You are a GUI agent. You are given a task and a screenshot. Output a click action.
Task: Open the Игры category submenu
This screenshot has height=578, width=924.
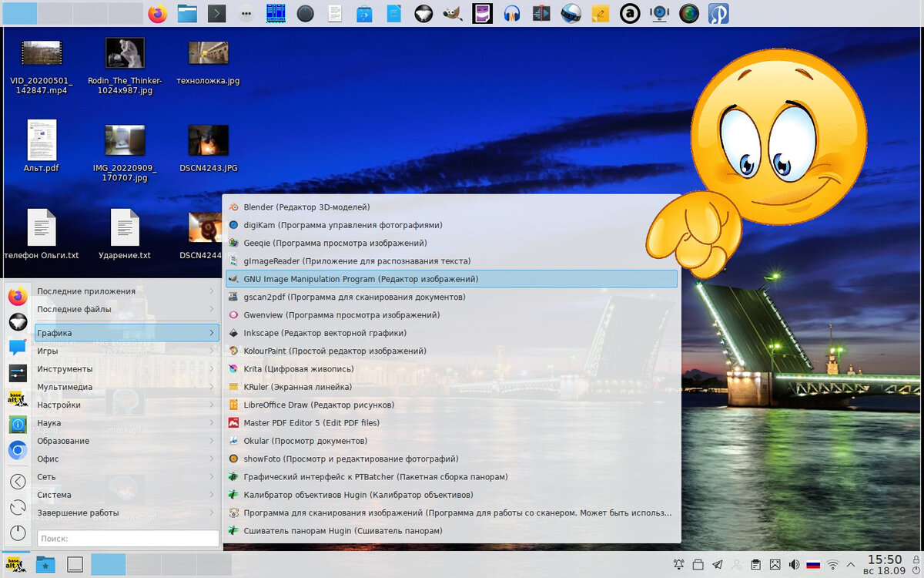[x=127, y=351]
